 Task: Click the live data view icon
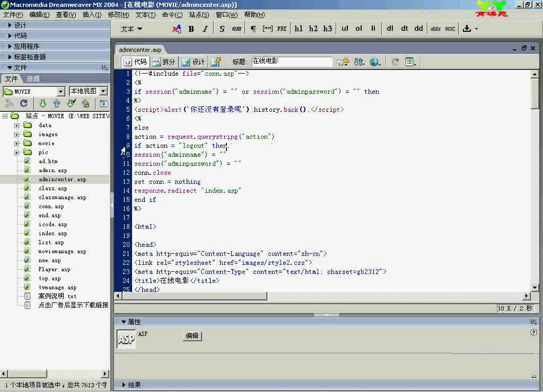[216, 62]
